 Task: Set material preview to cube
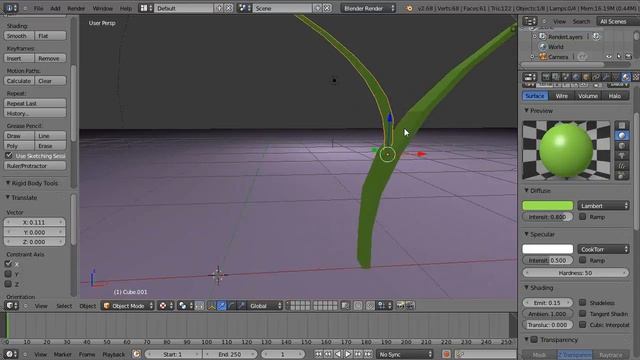coord(622,146)
